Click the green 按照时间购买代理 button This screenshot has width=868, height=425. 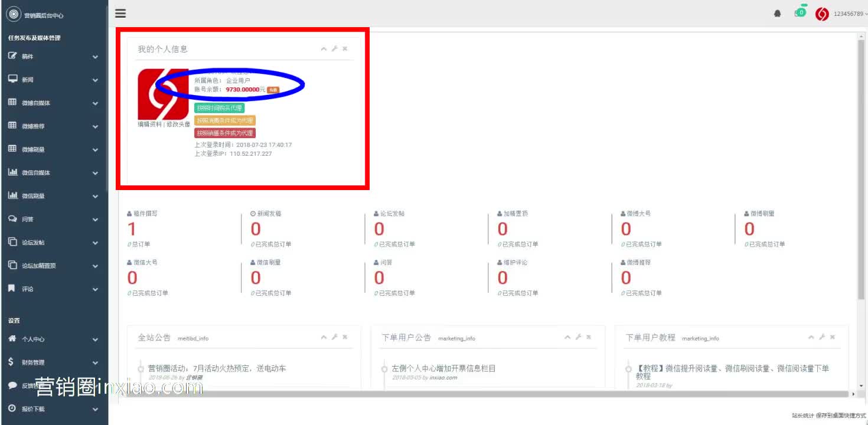219,108
